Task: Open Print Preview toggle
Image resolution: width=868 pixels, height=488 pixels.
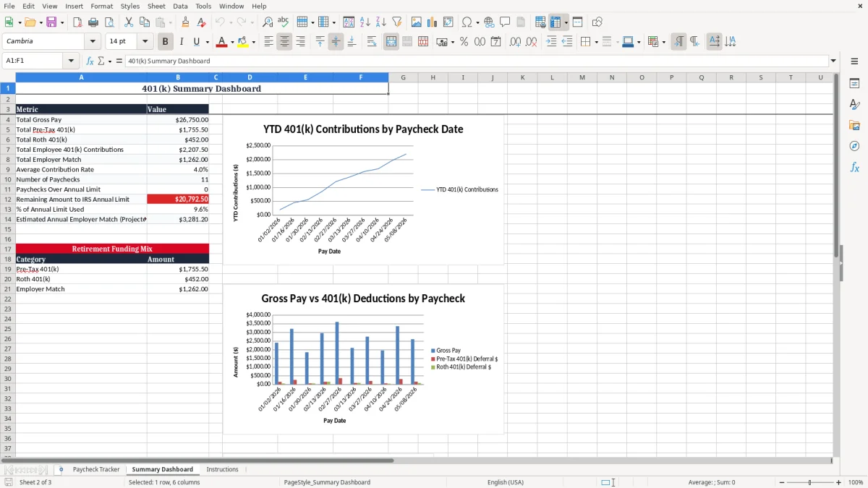Action: pos(110,22)
